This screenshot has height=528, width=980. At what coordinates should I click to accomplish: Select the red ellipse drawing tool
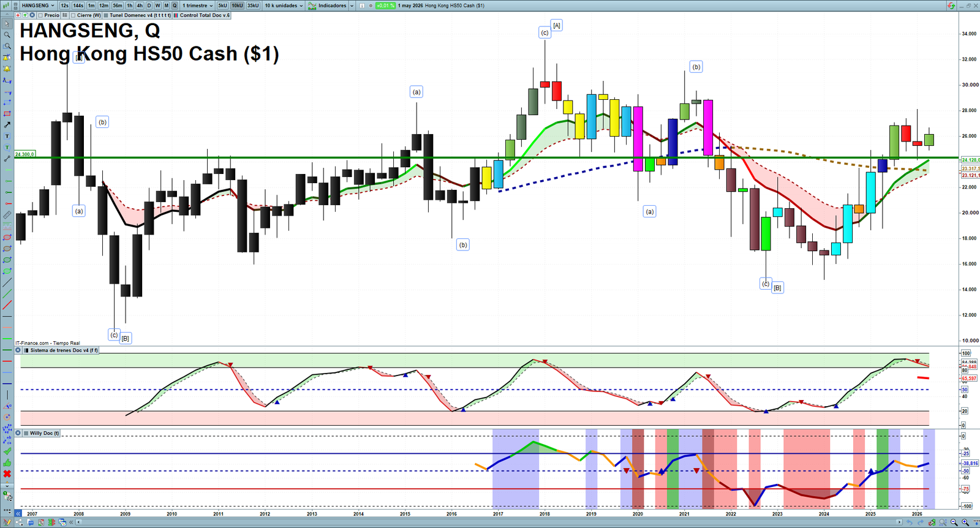click(7, 238)
